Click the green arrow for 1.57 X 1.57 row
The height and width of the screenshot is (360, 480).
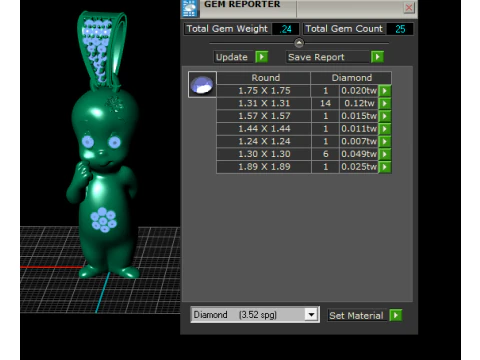click(385, 116)
